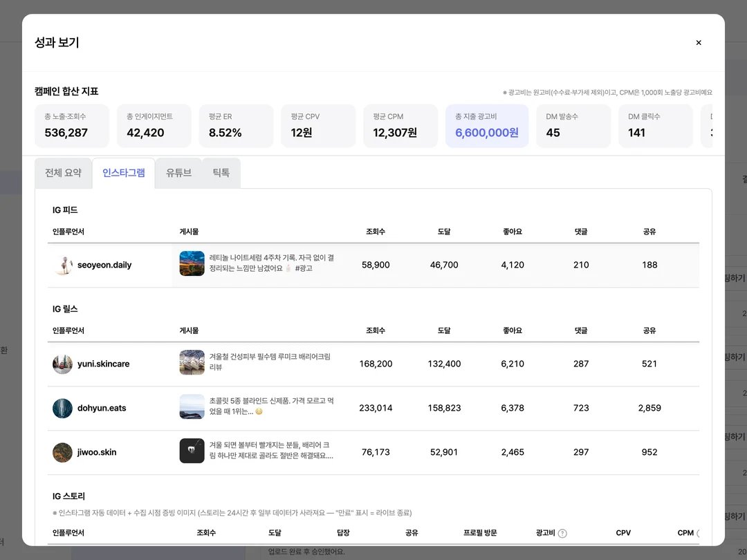This screenshot has height=560, width=747.
Task: Open the 유튜브 tab
Action: (x=178, y=173)
